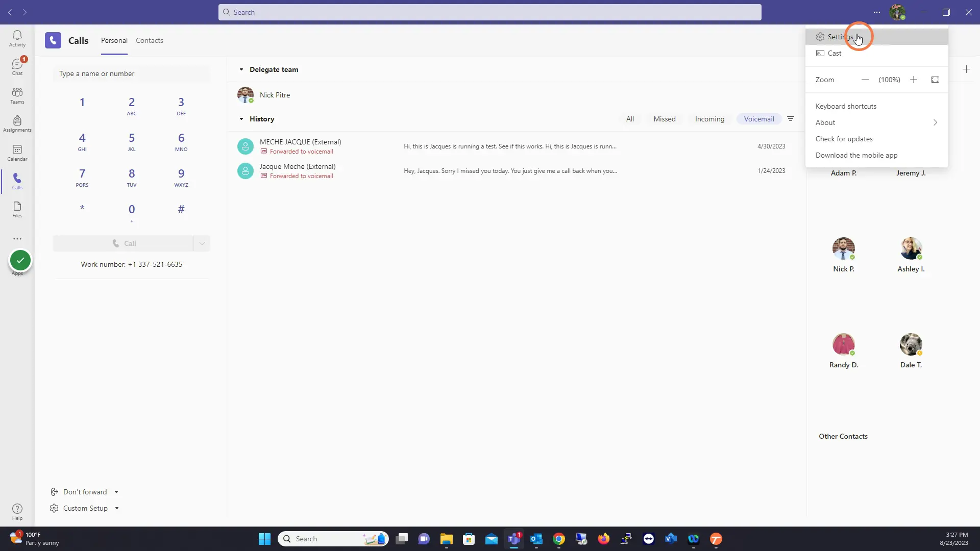
Task: Collapse the History section
Action: point(241,119)
